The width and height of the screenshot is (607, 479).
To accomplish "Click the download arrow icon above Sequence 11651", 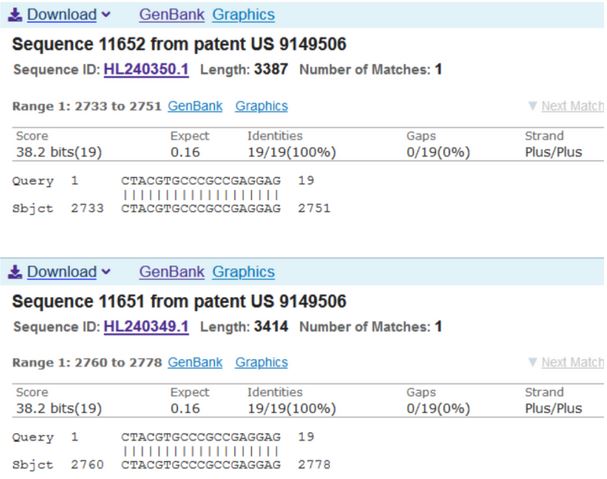I will [x=16, y=272].
